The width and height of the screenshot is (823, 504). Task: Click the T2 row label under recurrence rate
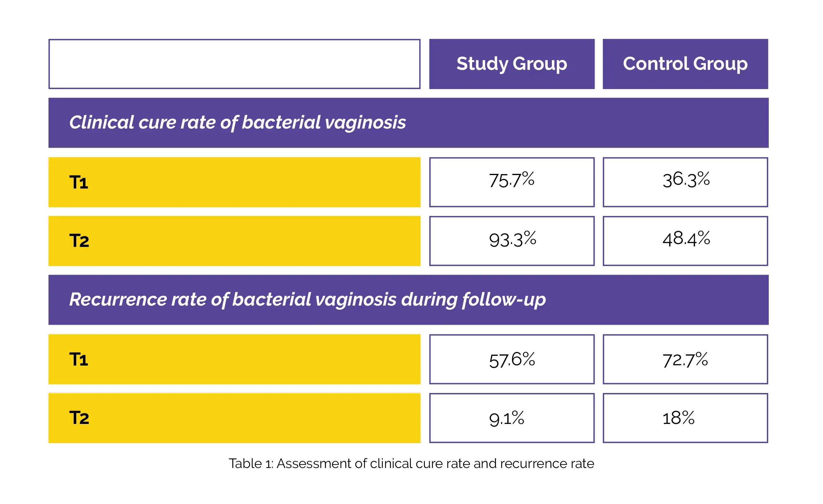79,418
